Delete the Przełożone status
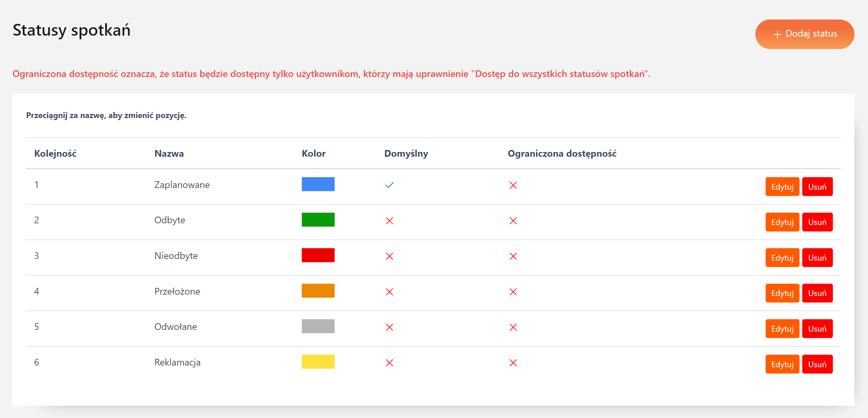 click(817, 293)
